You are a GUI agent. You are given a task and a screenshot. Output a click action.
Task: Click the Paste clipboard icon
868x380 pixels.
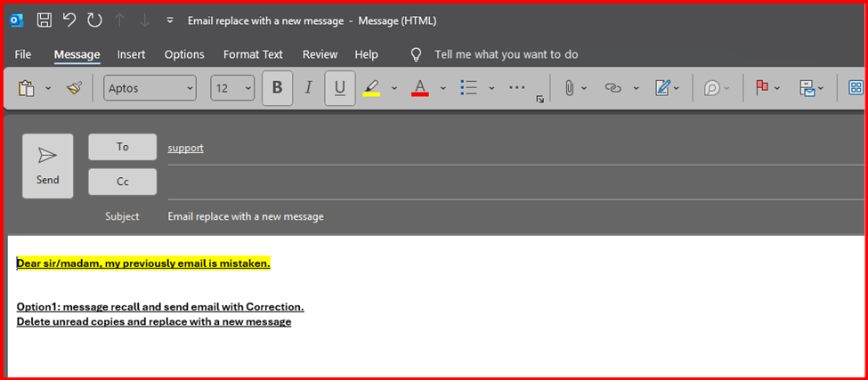tap(27, 88)
